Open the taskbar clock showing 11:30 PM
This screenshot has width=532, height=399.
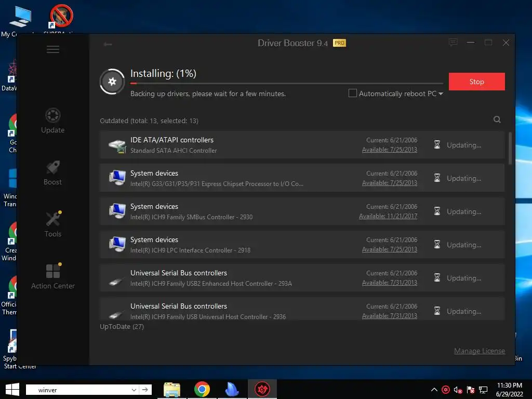pos(510,390)
